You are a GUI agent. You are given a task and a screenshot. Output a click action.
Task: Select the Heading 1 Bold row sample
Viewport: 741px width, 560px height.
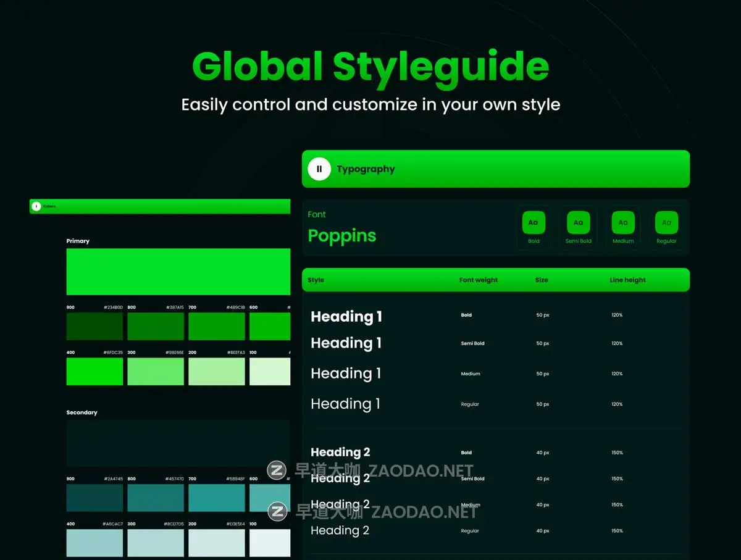pyautogui.click(x=346, y=317)
